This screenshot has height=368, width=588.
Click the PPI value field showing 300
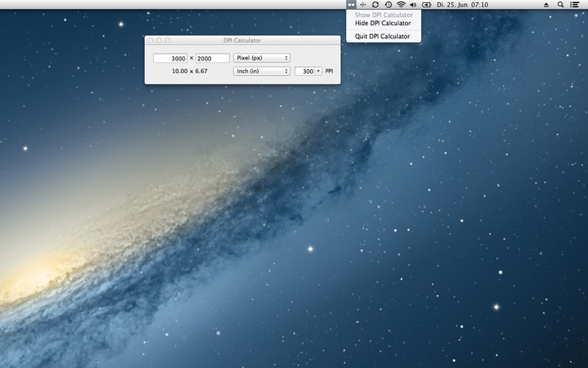304,71
